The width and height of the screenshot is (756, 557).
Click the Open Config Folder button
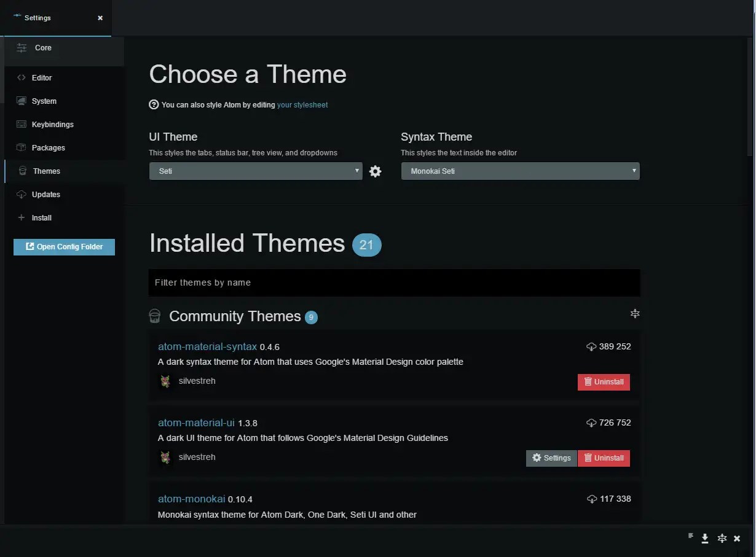click(64, 247)
